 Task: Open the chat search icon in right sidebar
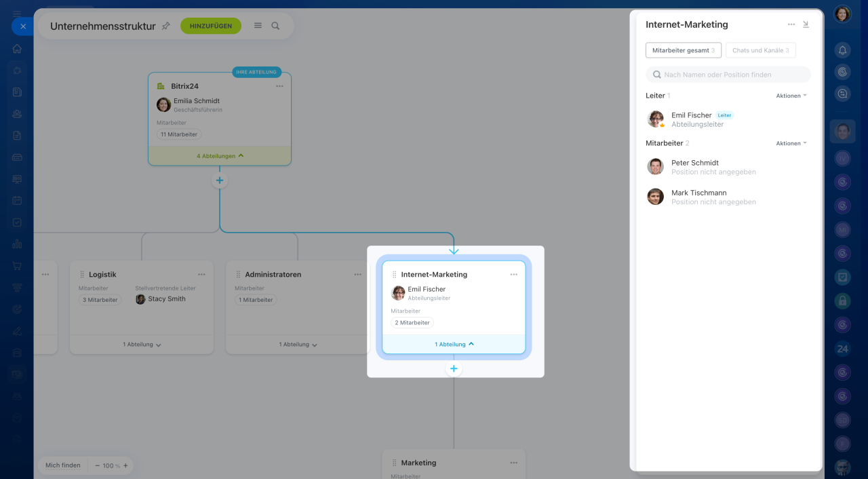[842, 94]
